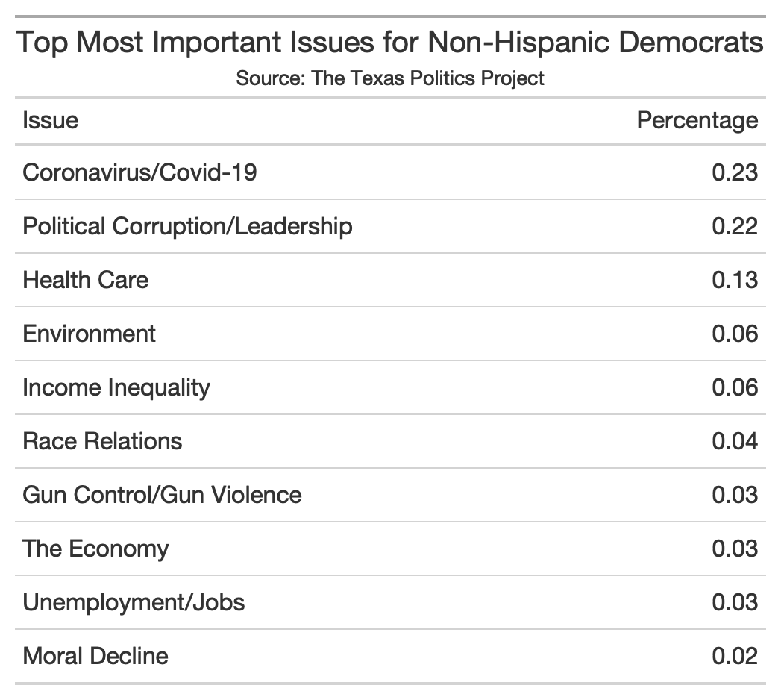Viewport: 781px width, 700px height.
Task: Select the Income Inequality issue cell
Action: click(x=116, y=387)
